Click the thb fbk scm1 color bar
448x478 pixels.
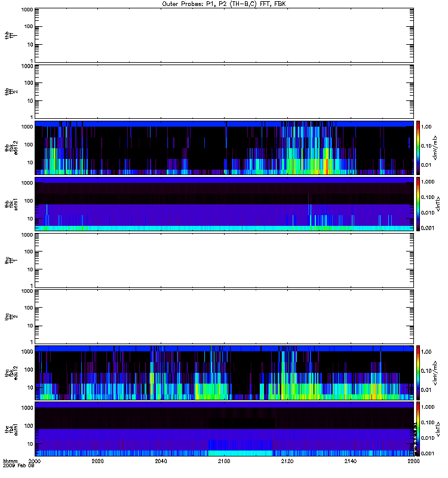point(418,204)
